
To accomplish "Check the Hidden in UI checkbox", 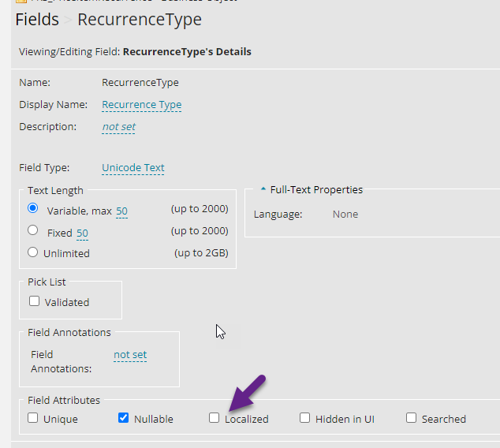I will click(304, 418).
